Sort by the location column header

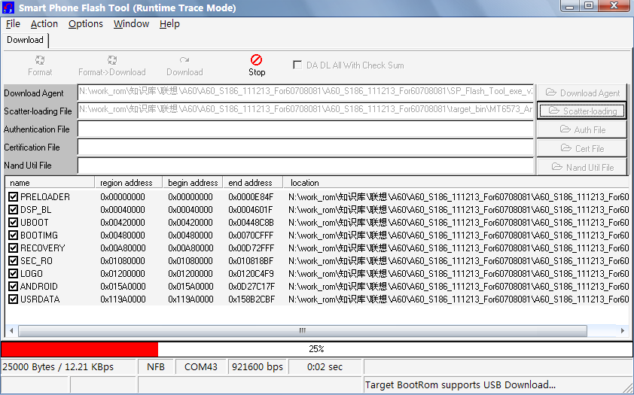[456, 183]
